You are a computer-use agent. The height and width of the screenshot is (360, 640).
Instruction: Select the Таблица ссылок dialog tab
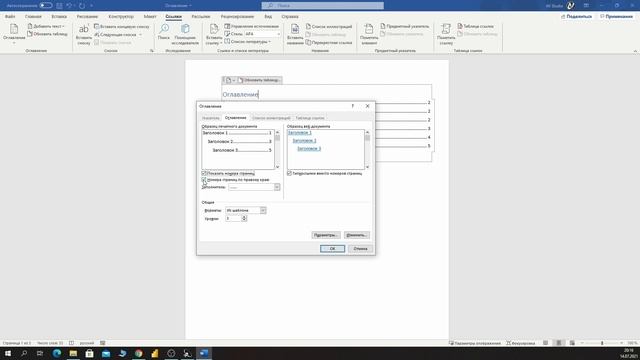click(x=310, y=118)
